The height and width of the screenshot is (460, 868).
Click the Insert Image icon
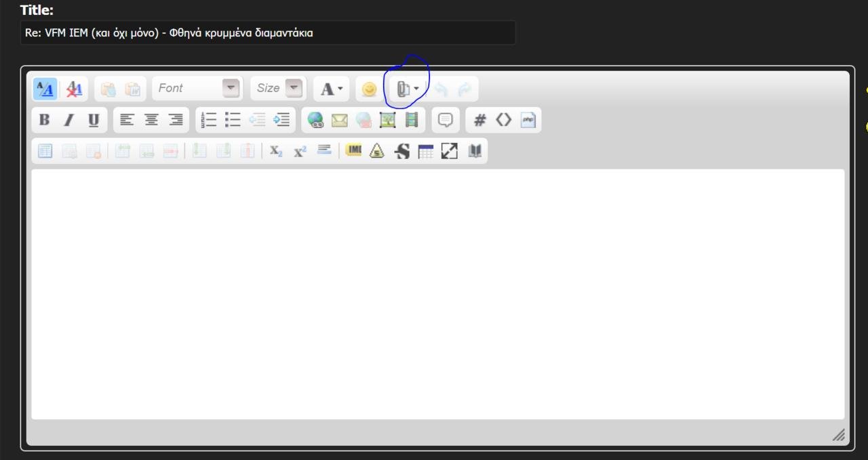387,120
